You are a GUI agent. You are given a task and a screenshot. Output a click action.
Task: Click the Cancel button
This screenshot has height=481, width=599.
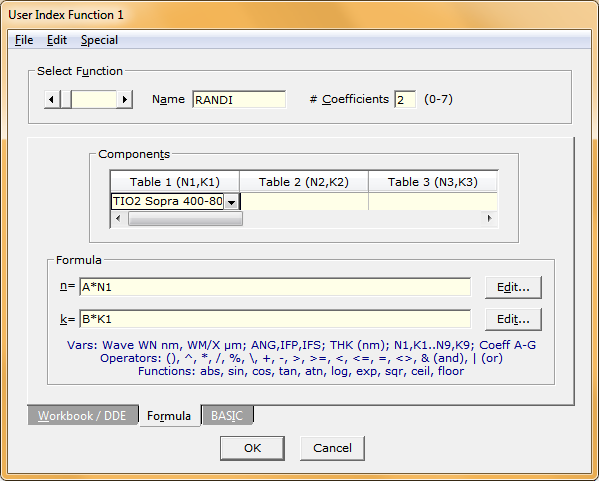click(332, 448)
